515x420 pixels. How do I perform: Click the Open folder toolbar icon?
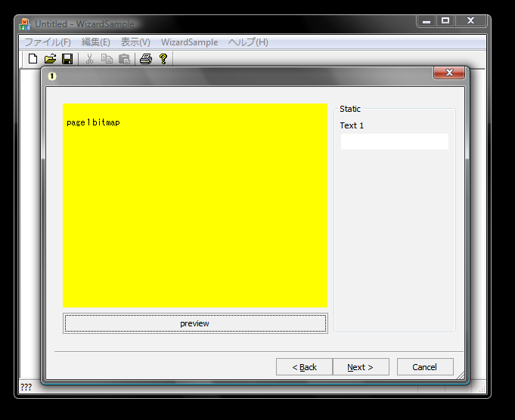[x=50, y=59]
